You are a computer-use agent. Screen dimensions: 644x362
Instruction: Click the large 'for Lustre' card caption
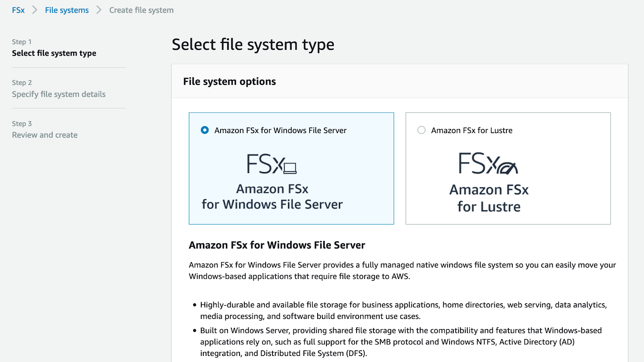(489, 207)
